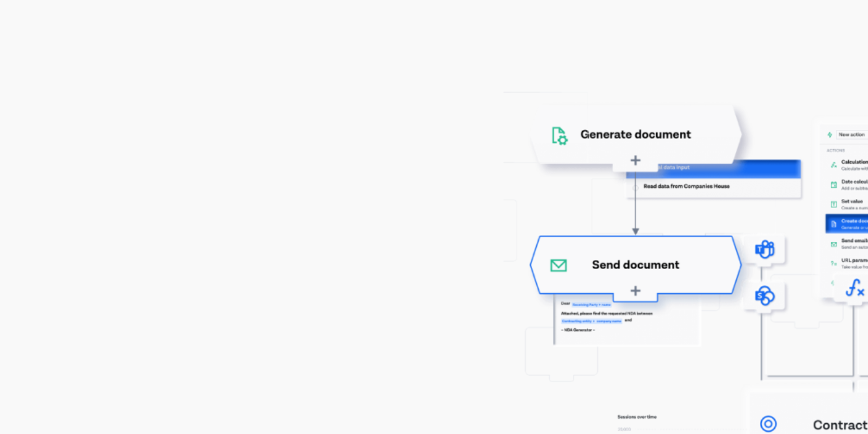Screen dimensions: 868x434
Task: Choose the Set value action
Action: [851, 204]
